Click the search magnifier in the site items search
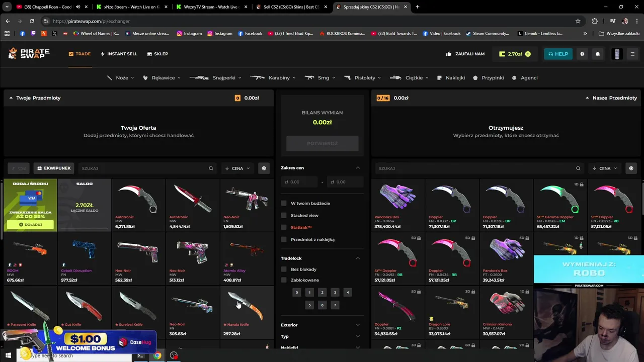The image size is (644, 362). [x=578, y=168]
